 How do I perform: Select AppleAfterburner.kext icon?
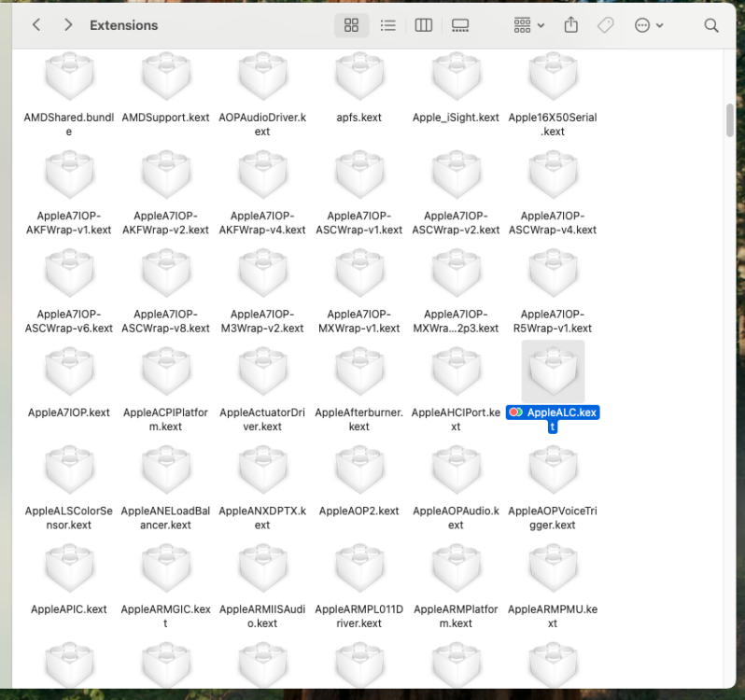point(359,371)
